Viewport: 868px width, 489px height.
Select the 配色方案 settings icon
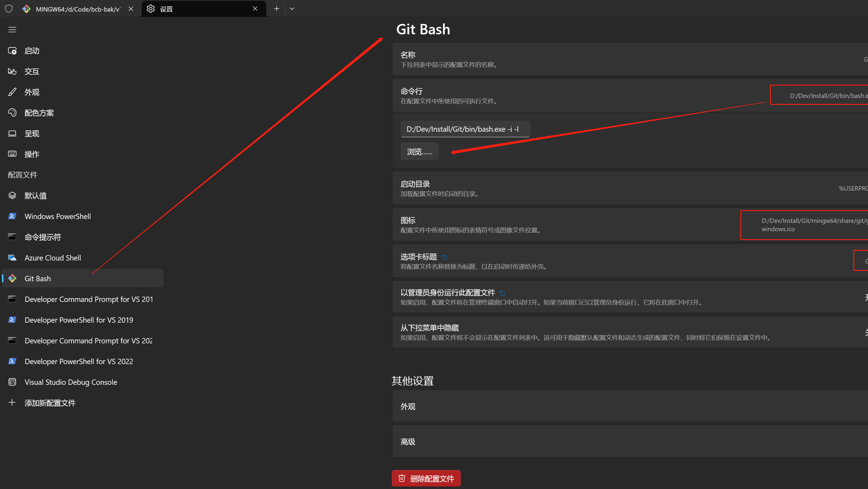click(x=12, y=113)
